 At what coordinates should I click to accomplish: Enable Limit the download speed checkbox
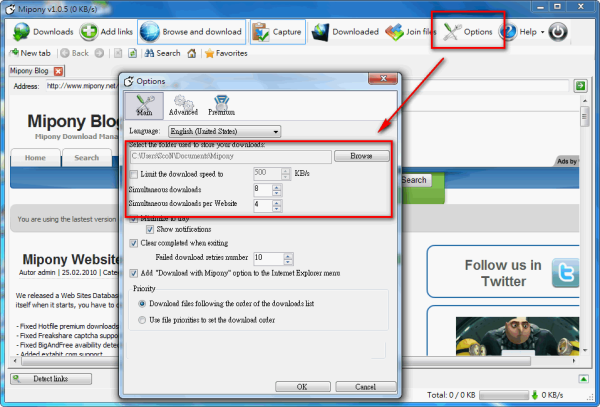tap(134, 174)
